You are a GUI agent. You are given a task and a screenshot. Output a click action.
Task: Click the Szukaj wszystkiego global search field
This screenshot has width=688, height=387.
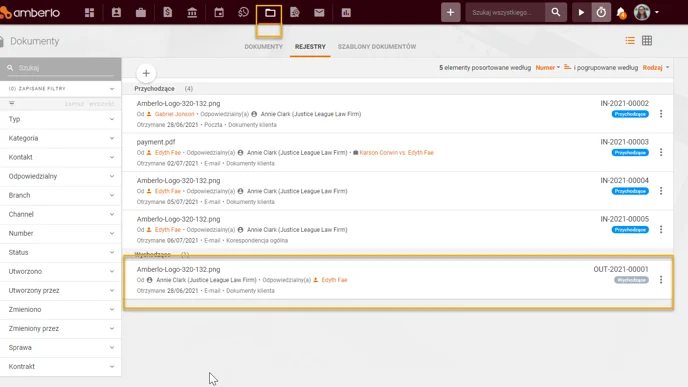(x=505, y=12)
